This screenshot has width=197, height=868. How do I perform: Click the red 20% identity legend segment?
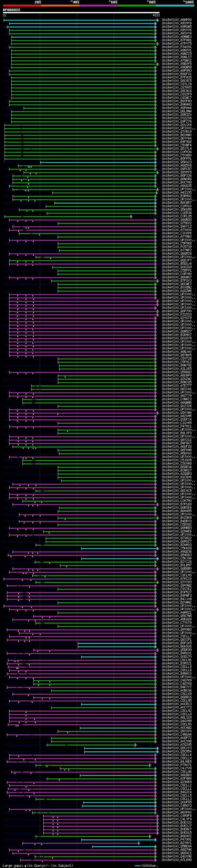(x=22, y=6)
